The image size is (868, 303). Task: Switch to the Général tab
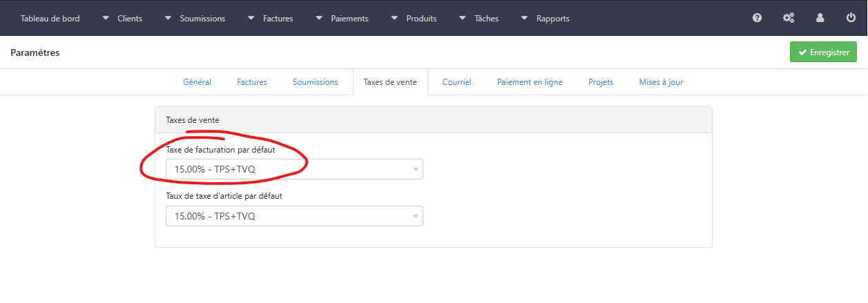click(197, 82)
